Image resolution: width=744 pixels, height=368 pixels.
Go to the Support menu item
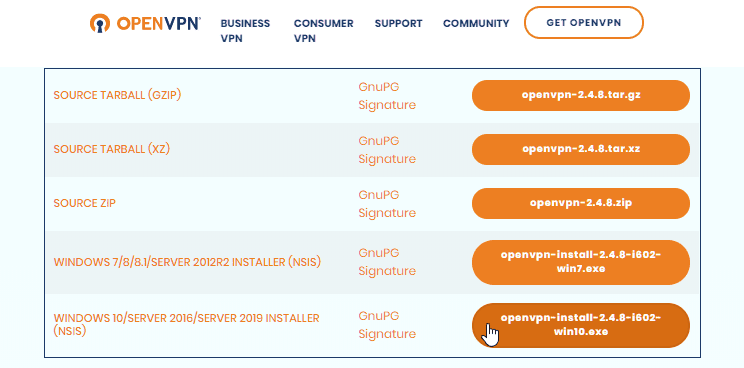(399, 23)
